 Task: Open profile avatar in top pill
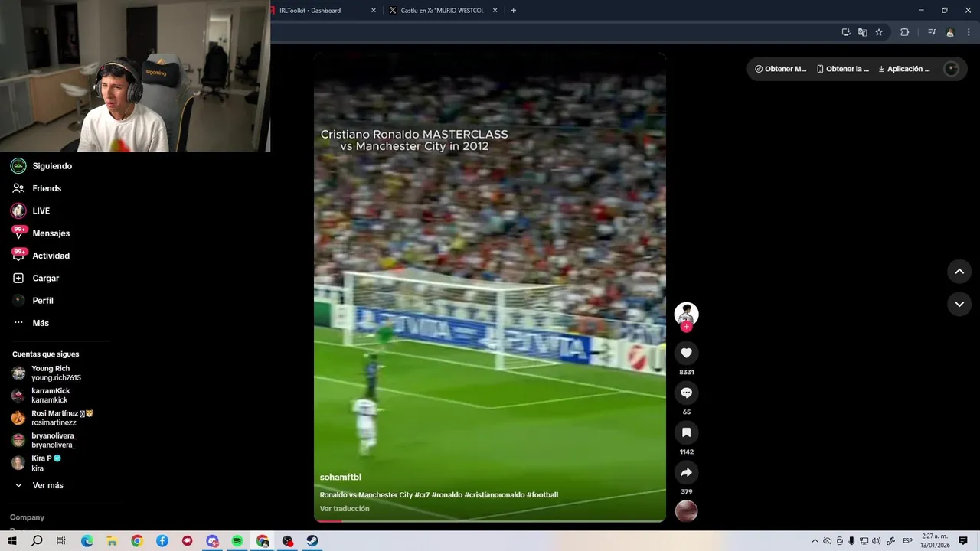[x=951, y=69]
